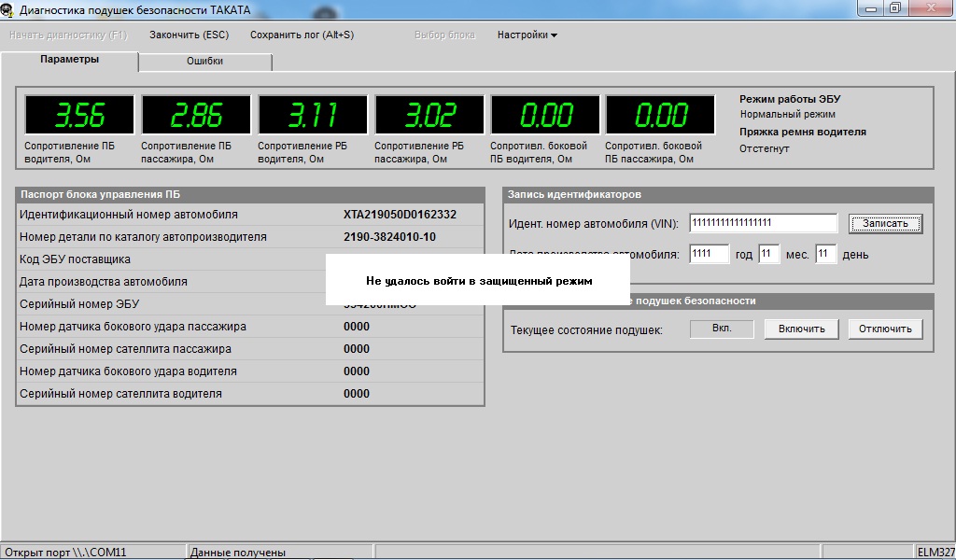Close the TAKATA diagnostics window

[x=931, y=8]
